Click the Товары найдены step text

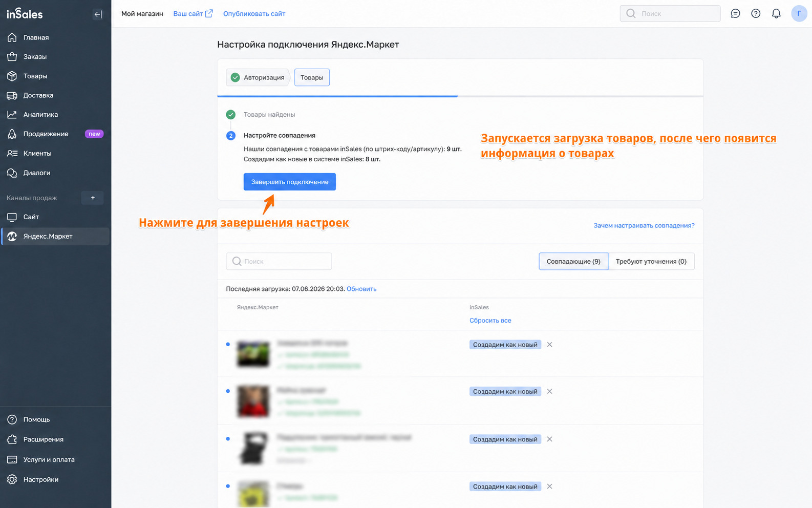coord(269,115)
